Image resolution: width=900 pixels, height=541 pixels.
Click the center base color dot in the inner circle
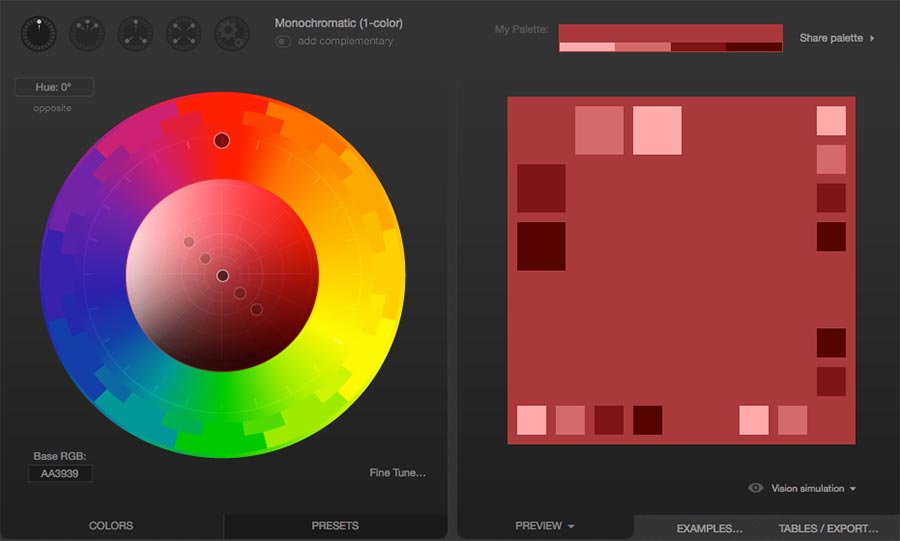click(223, 276)
